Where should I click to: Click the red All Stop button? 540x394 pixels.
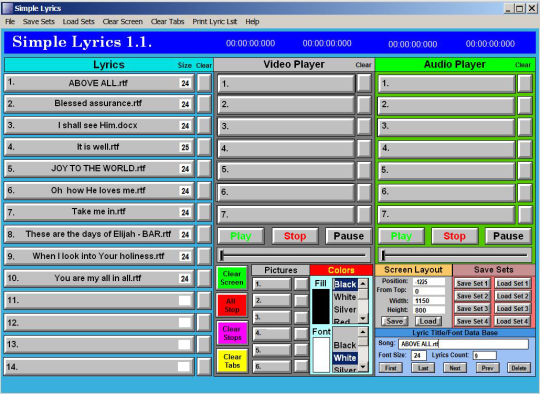(x=232, y=305)
